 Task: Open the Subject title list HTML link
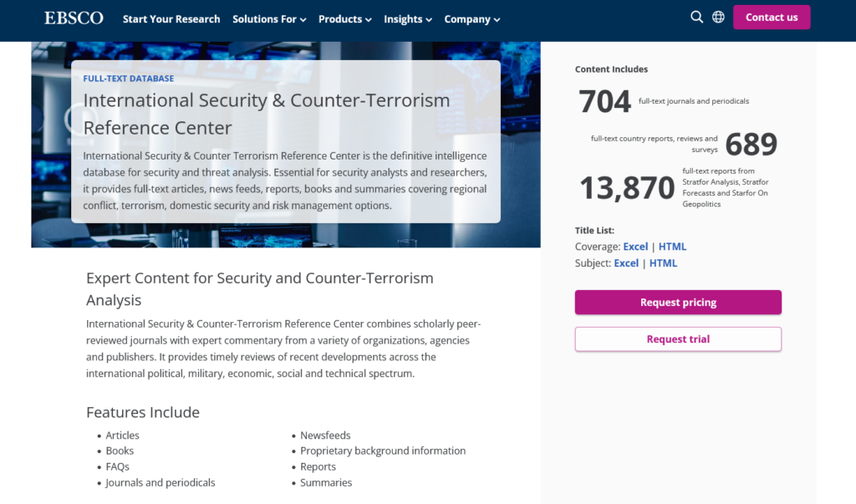[663, 263]
